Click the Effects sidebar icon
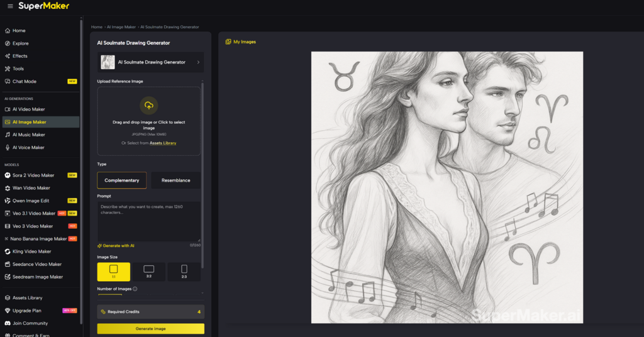The height and width of the screenshot is (337, 644). 8,56
